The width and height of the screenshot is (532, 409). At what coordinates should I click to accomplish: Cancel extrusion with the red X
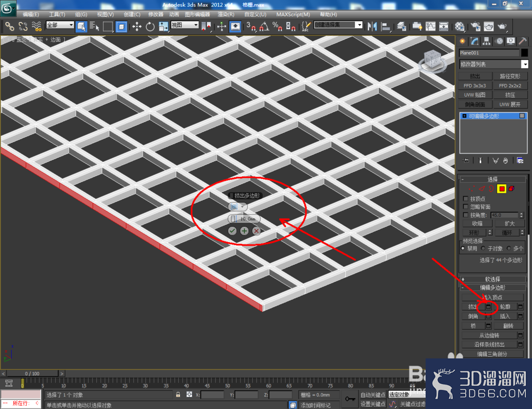(256, 231)
